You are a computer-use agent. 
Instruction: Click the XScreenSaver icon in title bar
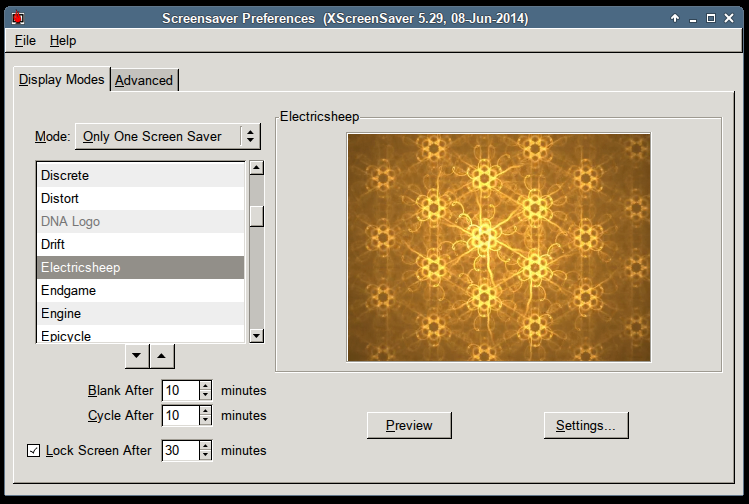click(17, 18)
